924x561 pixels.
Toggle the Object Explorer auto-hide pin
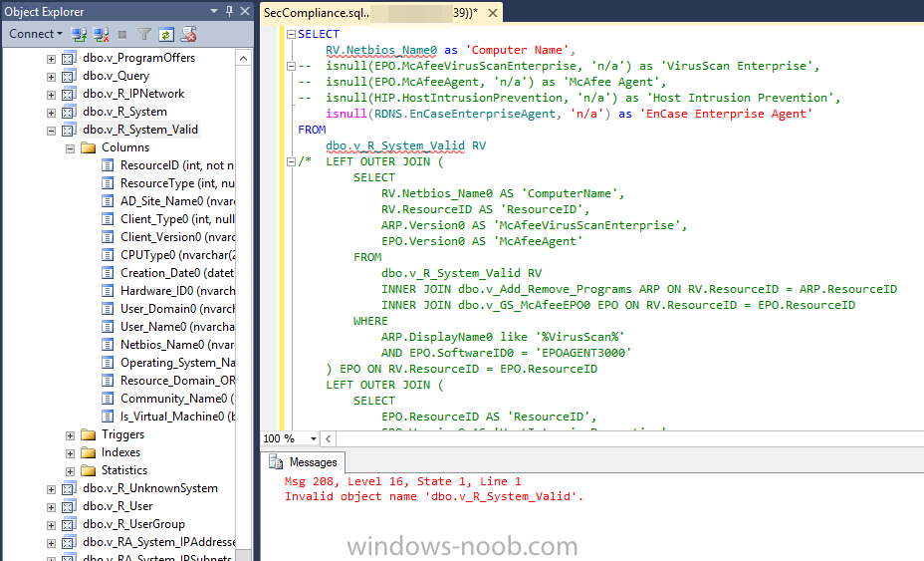(x=229, y=11)
